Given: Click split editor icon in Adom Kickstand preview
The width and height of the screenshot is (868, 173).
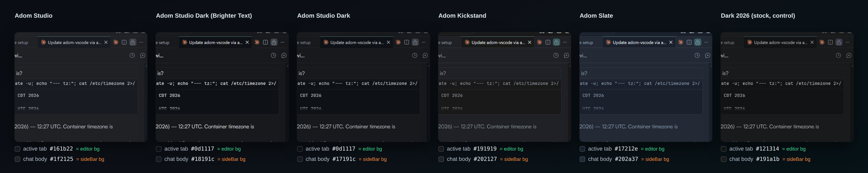Looking at the screenshot, I should coord(548,42).
